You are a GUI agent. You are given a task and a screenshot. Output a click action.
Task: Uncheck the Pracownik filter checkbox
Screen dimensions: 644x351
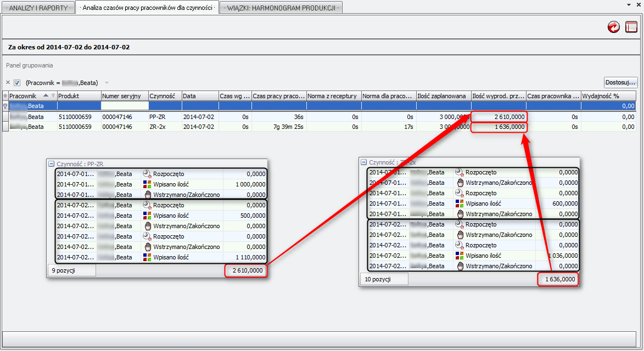tap(17, 83)
